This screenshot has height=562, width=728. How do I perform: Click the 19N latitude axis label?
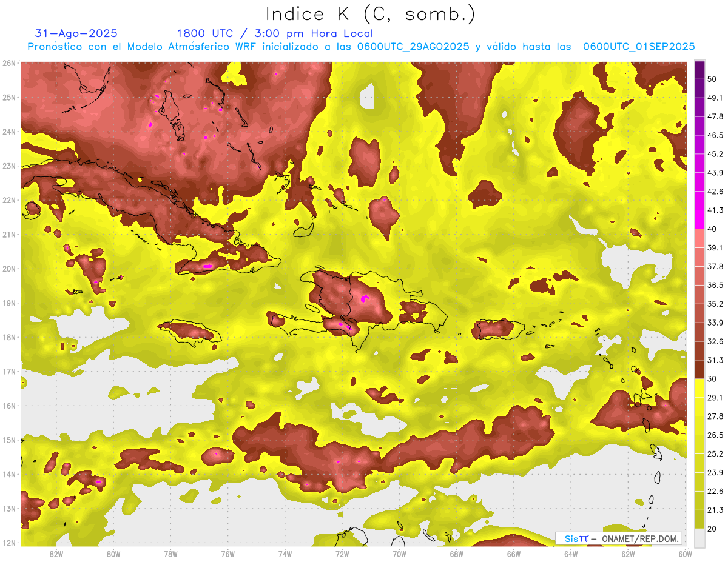(x=8, y=303)
